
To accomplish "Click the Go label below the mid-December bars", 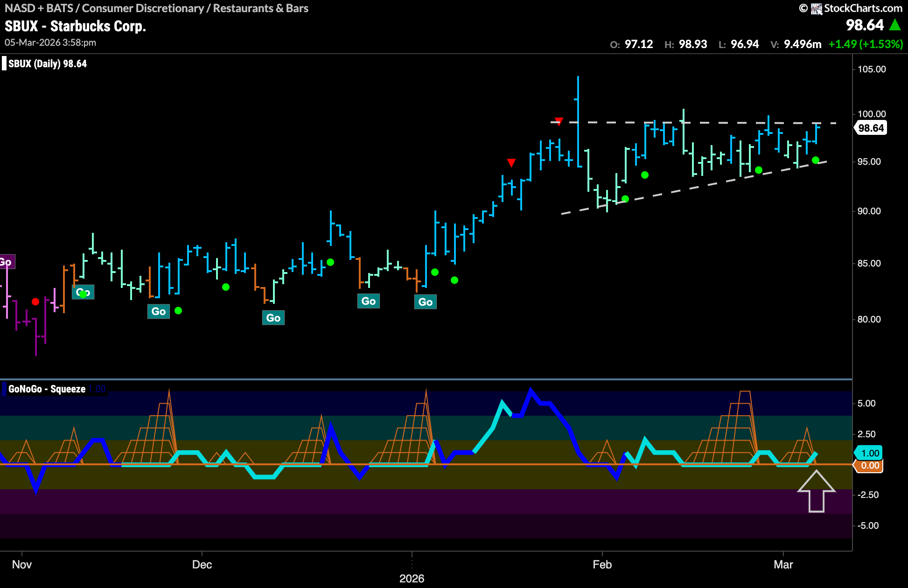I will (273, 318).
